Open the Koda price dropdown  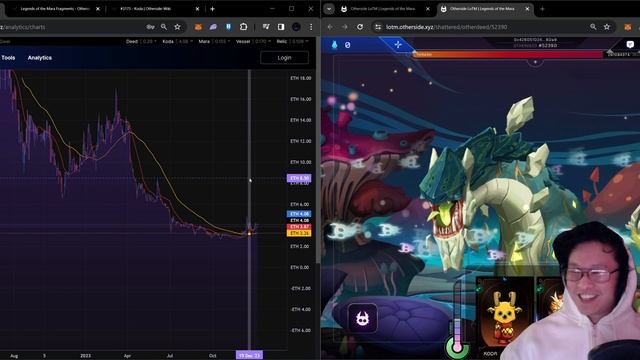tap(178, 41)
